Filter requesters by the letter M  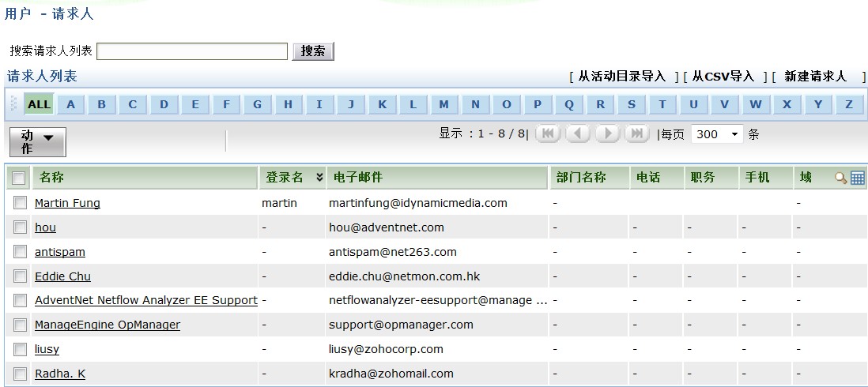[x=444, y=104]
